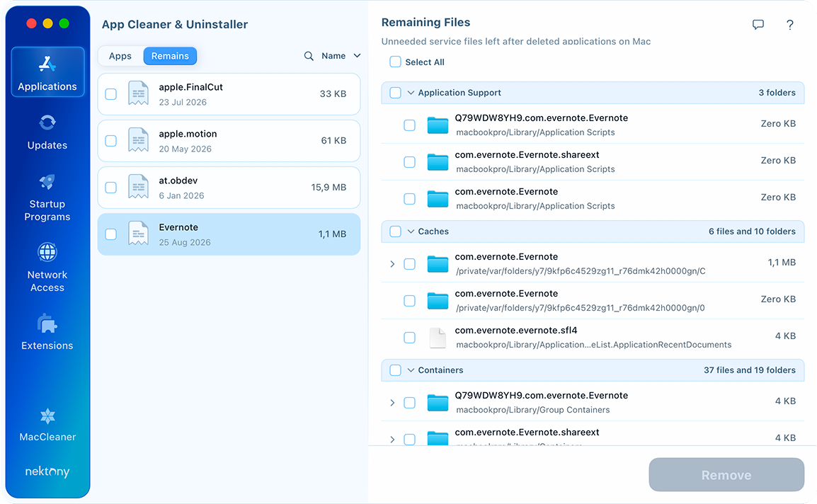Click '6 files and 10 folders' label
The width and height of the screenshot is (817, 504).
pos(752,231)
